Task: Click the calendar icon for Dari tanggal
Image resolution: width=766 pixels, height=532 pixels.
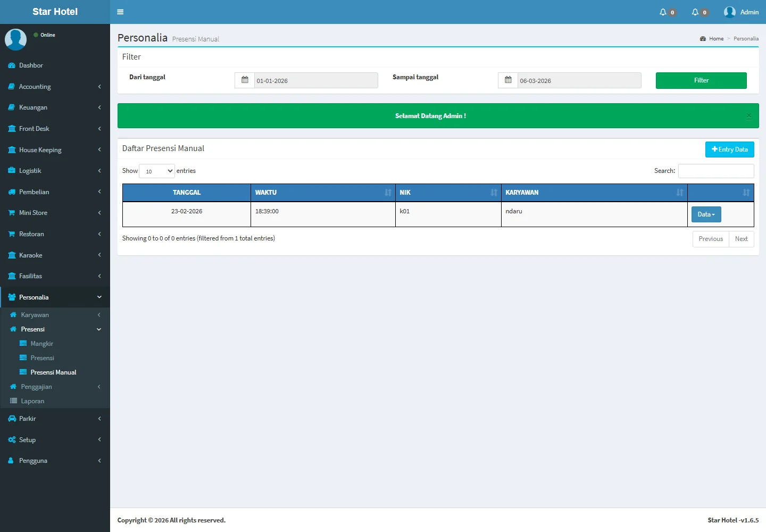Action: [x=245, y=80]
